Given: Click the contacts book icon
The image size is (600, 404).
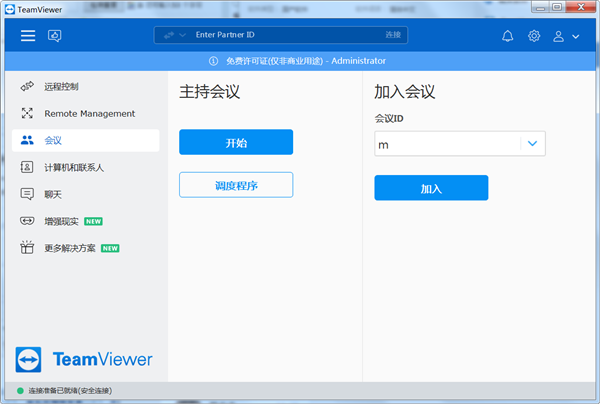Looking at the screenshot, I should [x=27, y=167].
